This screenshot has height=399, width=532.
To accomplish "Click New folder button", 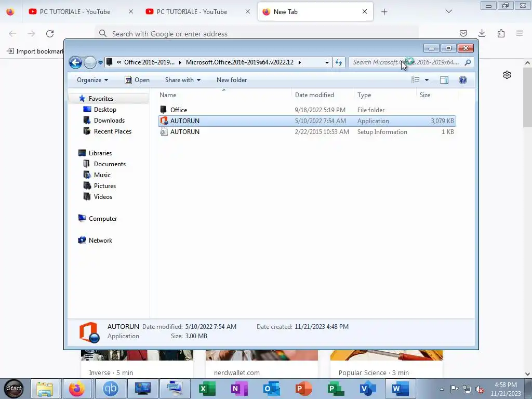I will 232,80.
